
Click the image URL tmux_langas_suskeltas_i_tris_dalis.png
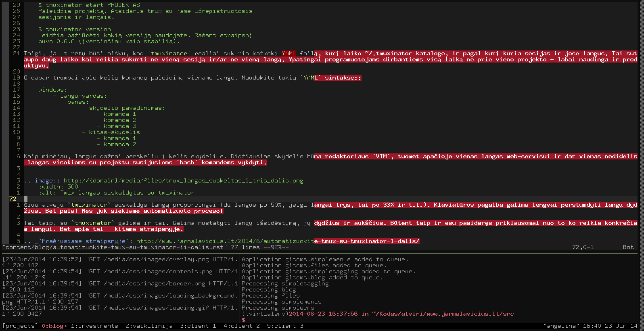pyautogui.click(x=183, y=180)
